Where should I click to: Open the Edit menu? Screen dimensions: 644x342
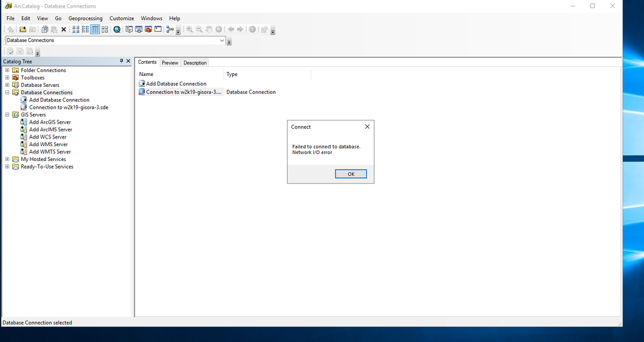pyautogui.click(x=26, y=19)
